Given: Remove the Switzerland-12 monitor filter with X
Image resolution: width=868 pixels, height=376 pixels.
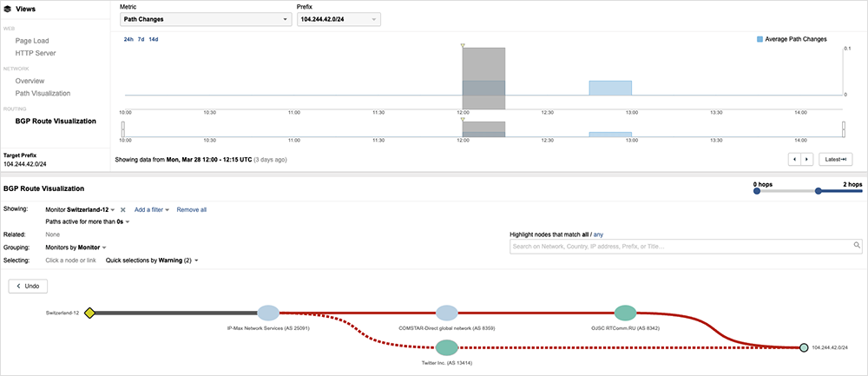Looking at the screenshot, I should point(123,210).
